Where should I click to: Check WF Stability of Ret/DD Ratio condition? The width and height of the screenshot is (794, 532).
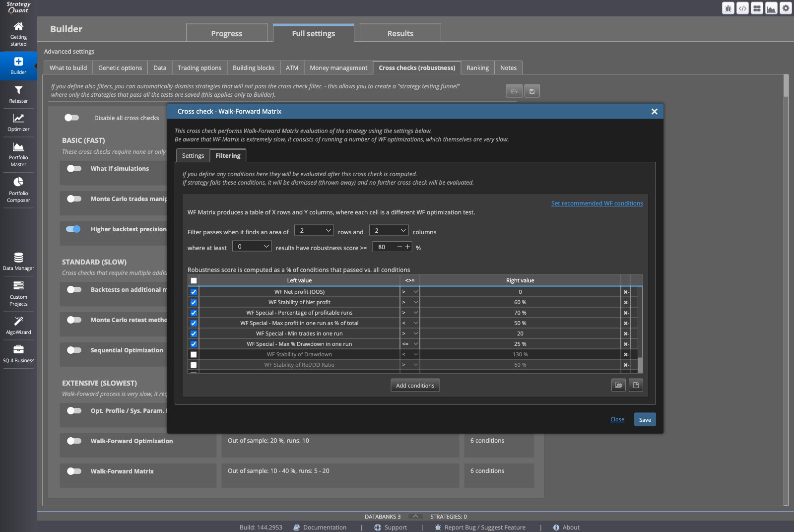194,365
